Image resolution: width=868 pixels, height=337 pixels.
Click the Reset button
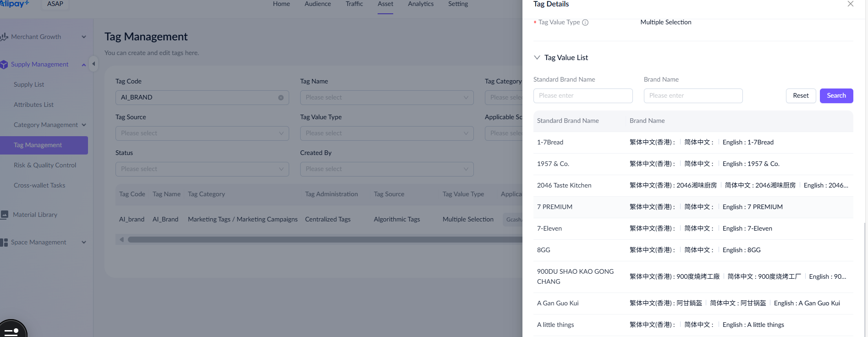click(801, 96)
